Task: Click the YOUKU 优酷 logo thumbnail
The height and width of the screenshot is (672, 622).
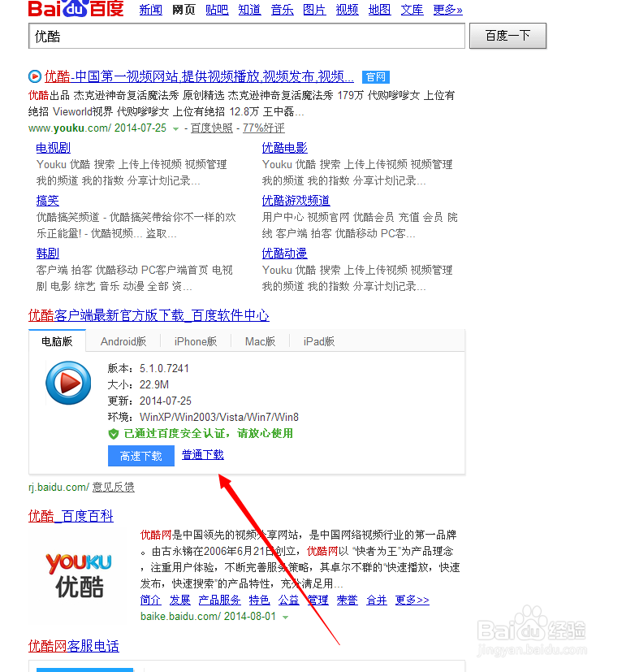Action: click(80, 575)
